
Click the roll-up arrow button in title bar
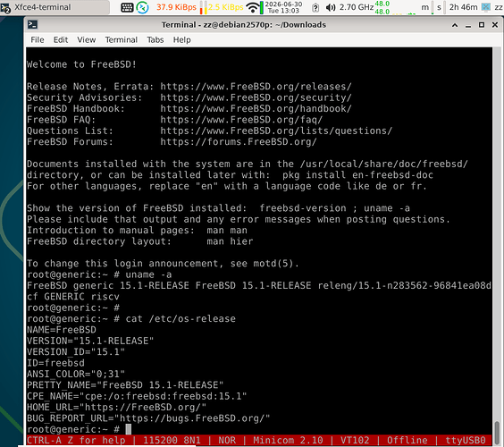coord(455,25)
